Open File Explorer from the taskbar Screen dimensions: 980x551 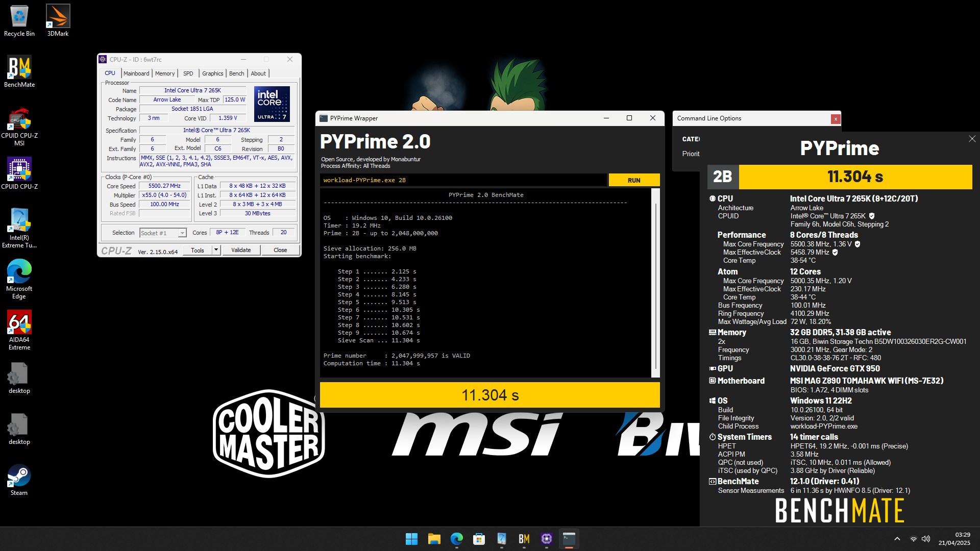pos(434,539)
